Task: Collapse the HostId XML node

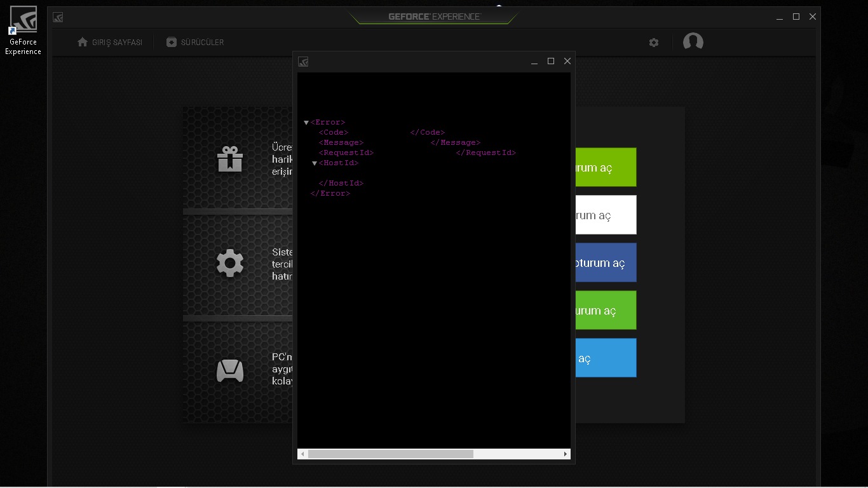Action: coord(314,163)
